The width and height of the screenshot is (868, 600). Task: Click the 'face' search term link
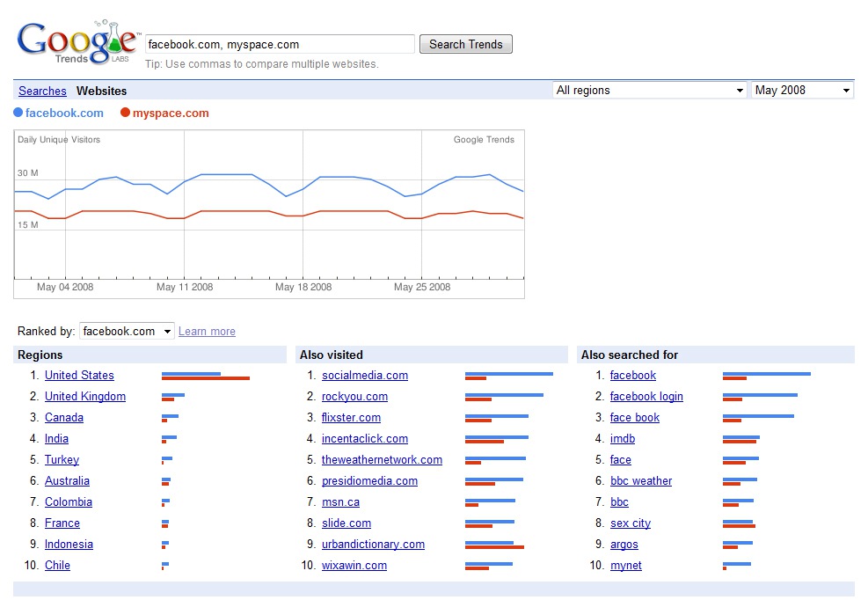pyautogui.click(x=621, y=460)
